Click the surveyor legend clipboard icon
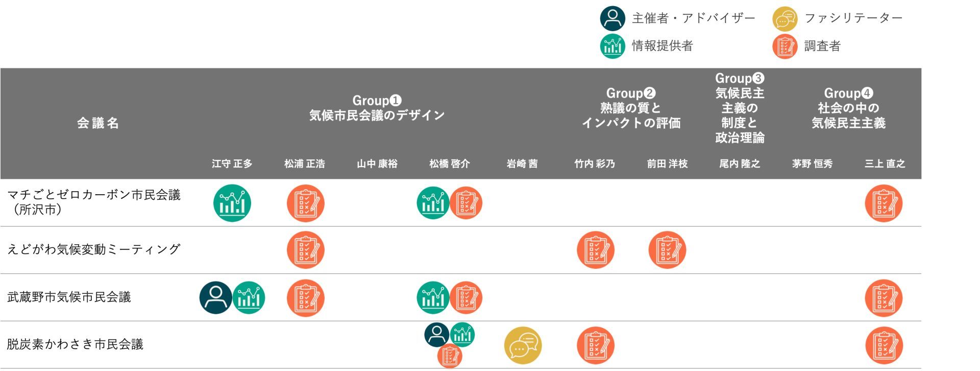980x371 pixels. pos(785,47)
